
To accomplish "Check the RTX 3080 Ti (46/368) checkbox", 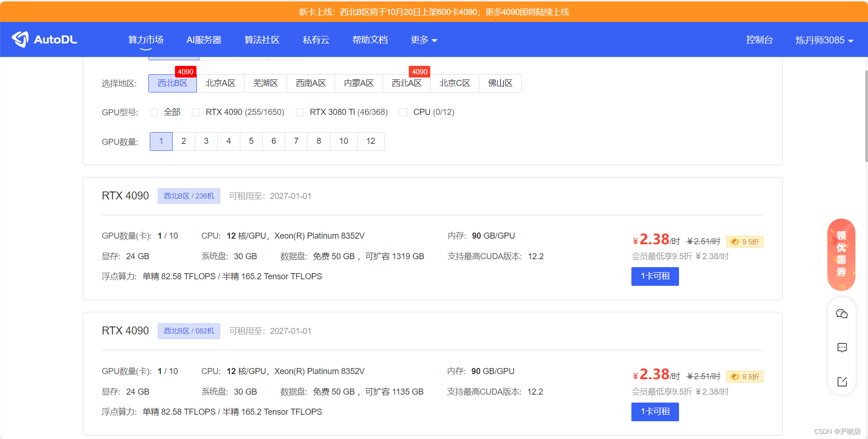I will point(300,112).
